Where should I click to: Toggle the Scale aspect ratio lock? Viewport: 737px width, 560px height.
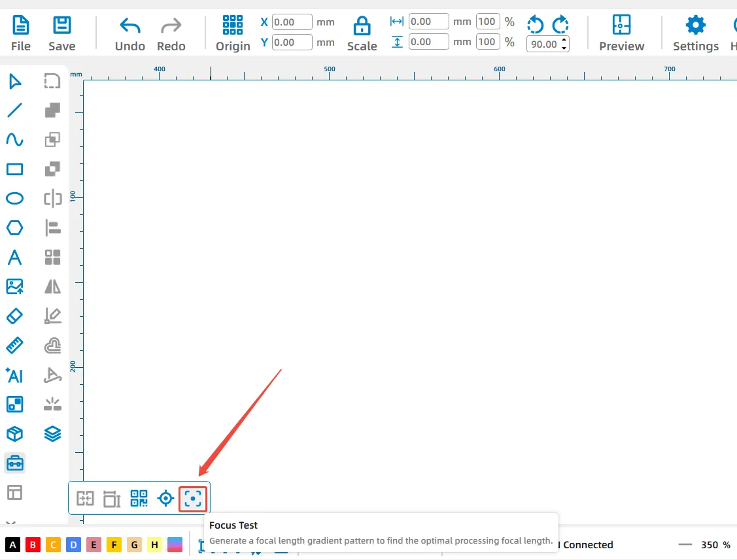coord(362,27)
